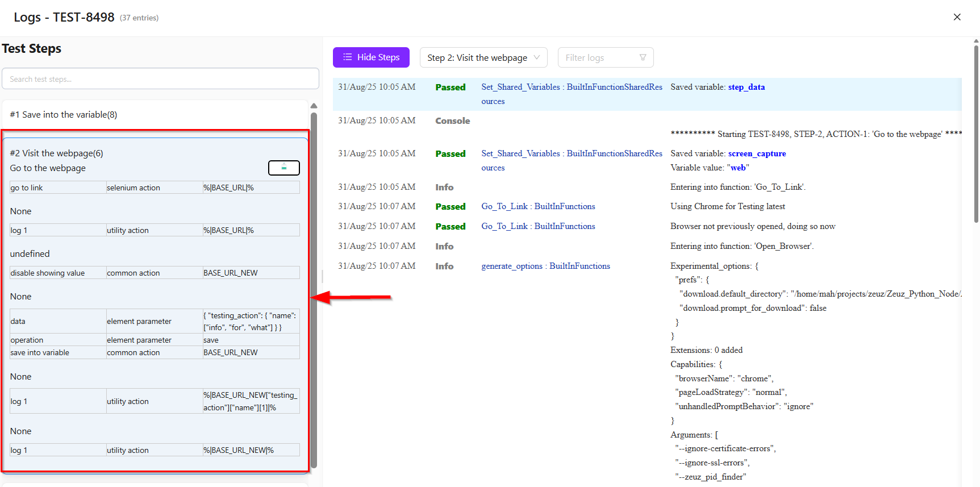The image size is (980, 487).
Task: Click scroll-up arrow of test steps list
Action: coord(314,106)
